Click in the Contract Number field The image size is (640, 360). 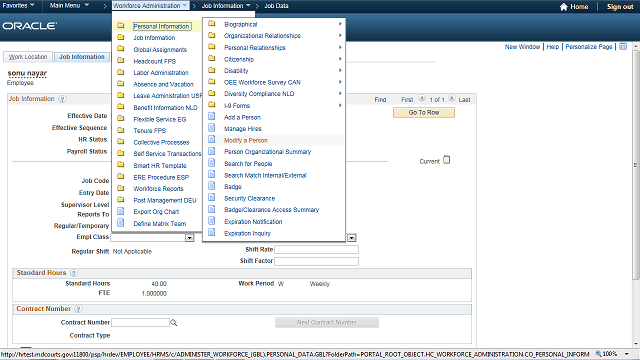coord(140,322)
